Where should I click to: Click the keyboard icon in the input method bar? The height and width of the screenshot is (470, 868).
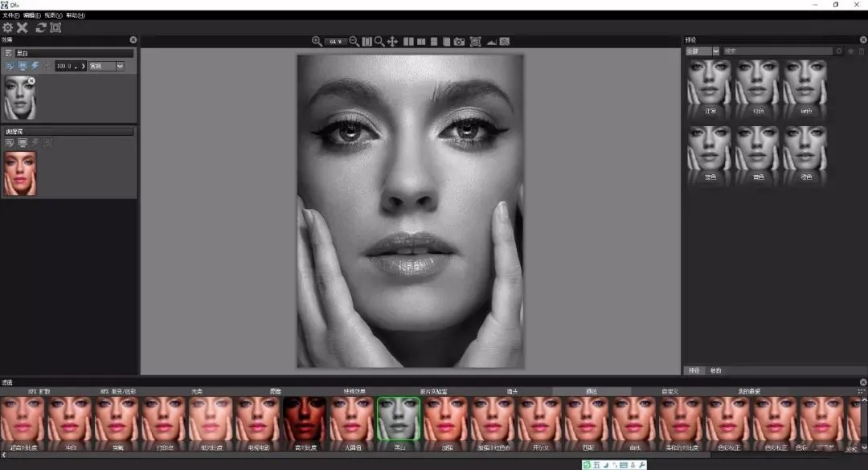(624, 465)
